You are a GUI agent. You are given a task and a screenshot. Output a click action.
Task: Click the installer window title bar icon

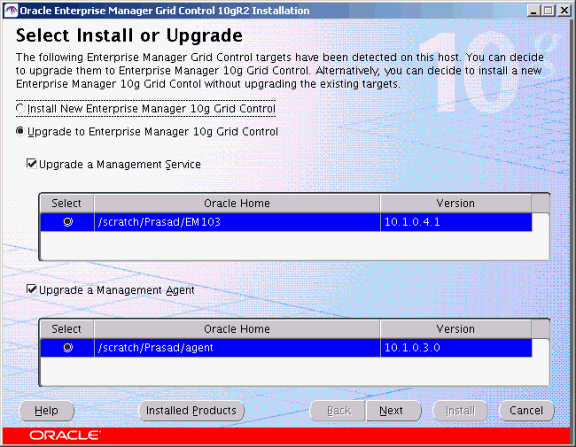click(11, 10)
